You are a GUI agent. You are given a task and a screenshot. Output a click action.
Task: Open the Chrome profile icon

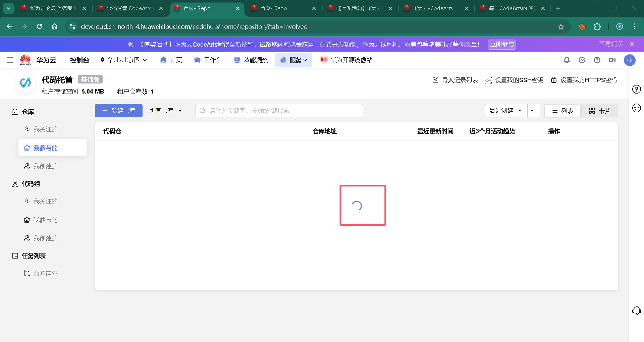(620, 26)
